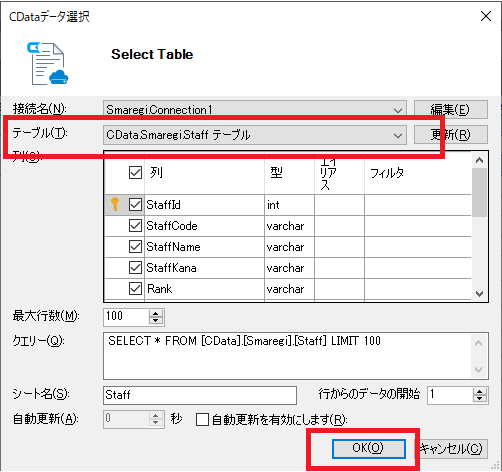Image resolution: width=502 pixels, height=472 pixels.
Task: Click the 自動更新 seconds down arrow
Action: coord(156,423)
